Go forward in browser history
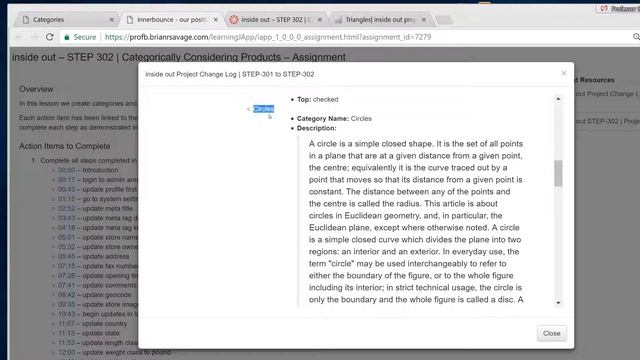This screenshot has height=360, width=640. click(x=34, y=37)
